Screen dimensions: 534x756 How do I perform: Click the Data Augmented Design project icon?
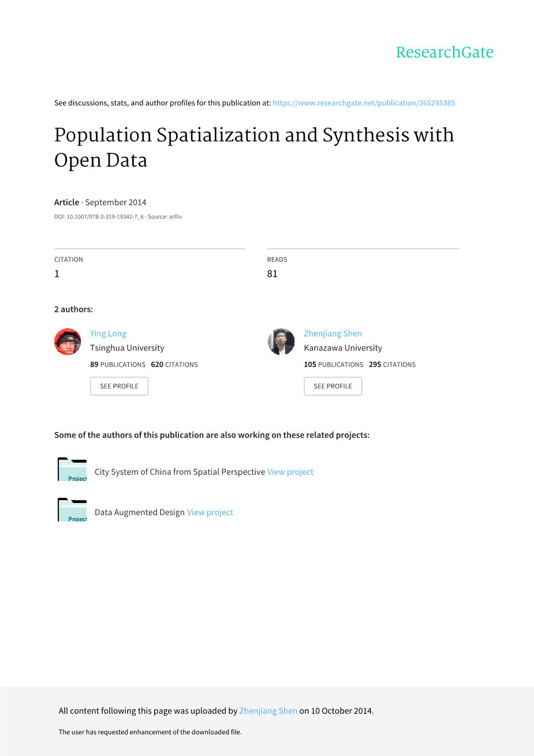point(72,510)
